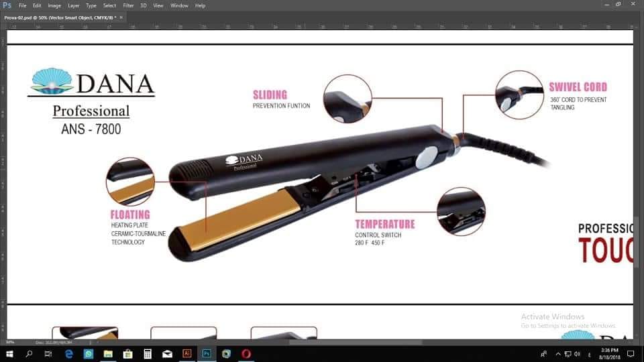
Task: Select the Prova-02.psd document tab
Action: (x=60, y=17)
